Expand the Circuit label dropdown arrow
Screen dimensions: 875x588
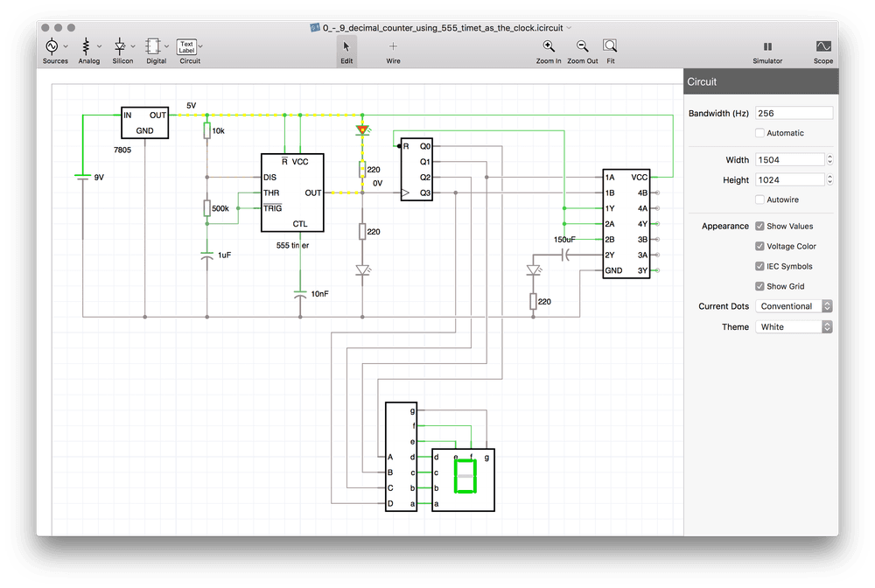pyautogui.click(x=200, y=46)
